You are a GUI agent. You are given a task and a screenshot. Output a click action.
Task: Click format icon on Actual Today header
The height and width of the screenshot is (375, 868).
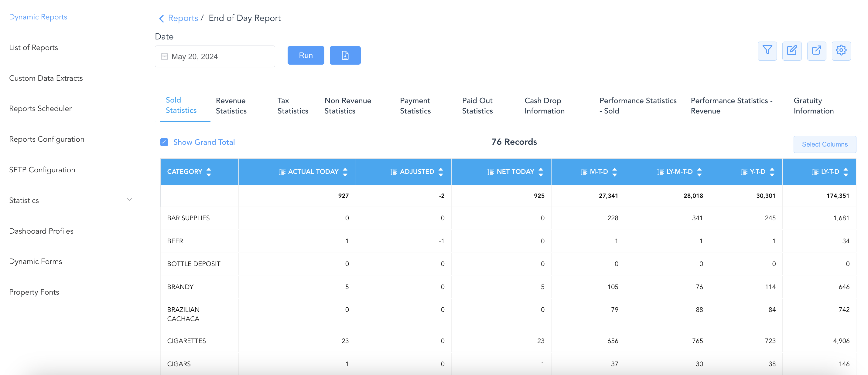tap(282, 172)
